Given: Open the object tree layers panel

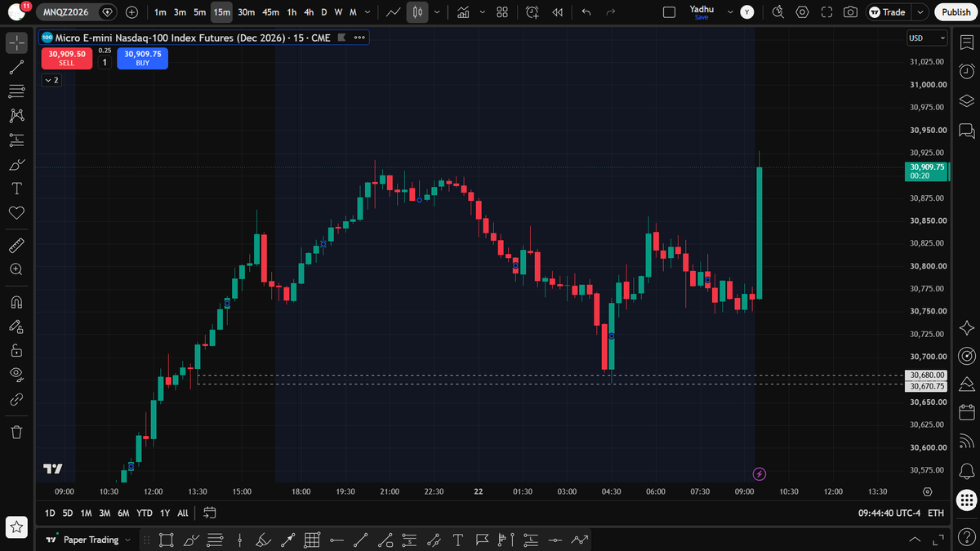Looking at the screenshot, I should pos(967,100).
